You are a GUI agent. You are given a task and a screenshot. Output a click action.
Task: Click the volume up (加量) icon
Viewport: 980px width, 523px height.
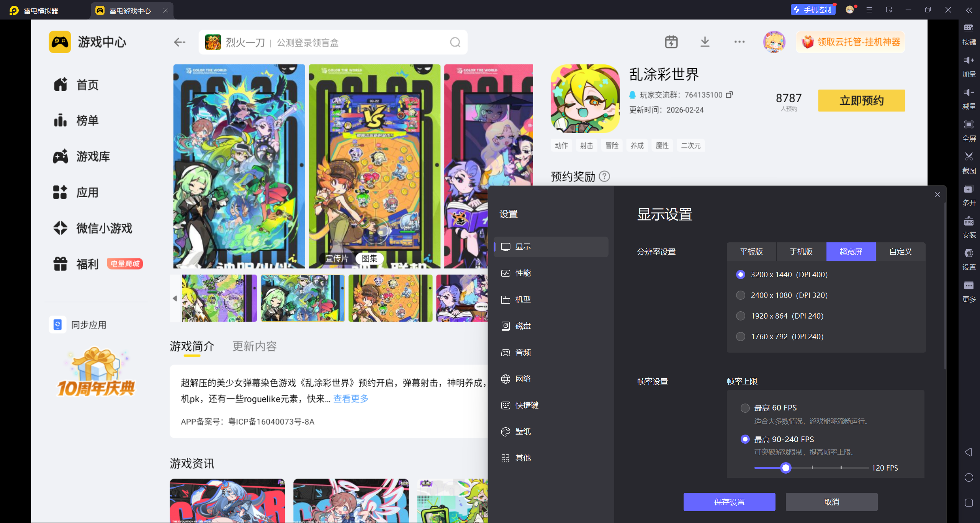click(969, 60)
